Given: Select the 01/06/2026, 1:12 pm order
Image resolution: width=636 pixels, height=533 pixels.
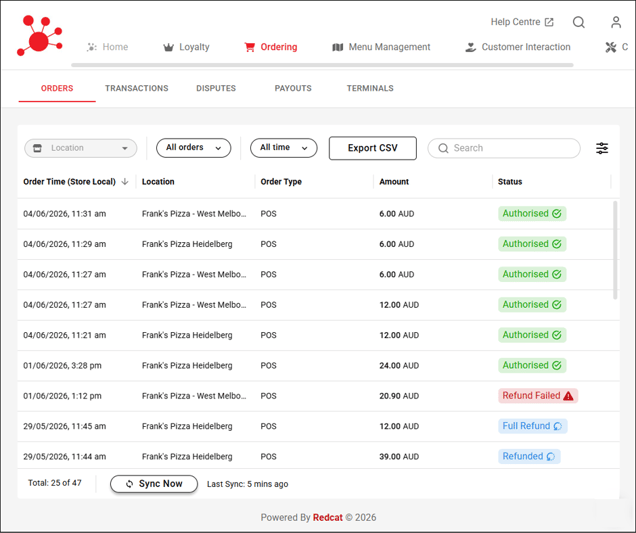Looking at the screenshot, I should coord(318,396).
